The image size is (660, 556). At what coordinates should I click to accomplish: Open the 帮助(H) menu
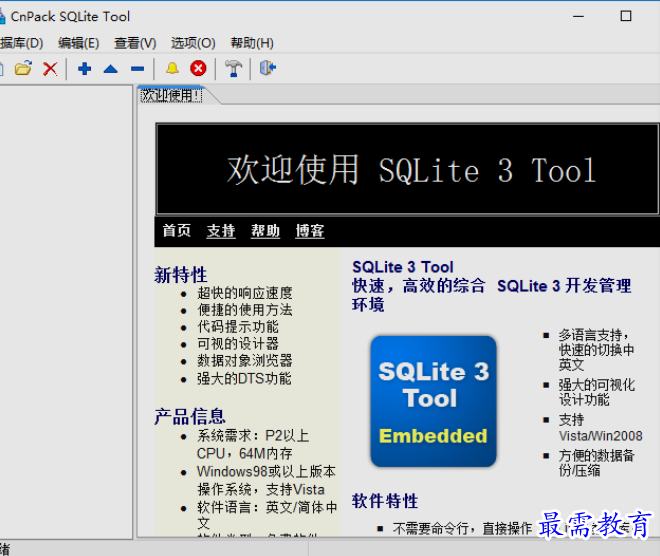[252, 43]
